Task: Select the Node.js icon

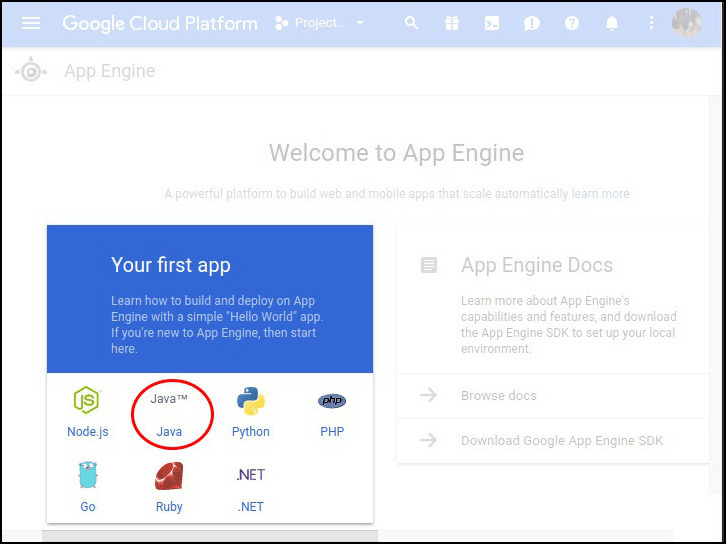Action: coord(87,400)
